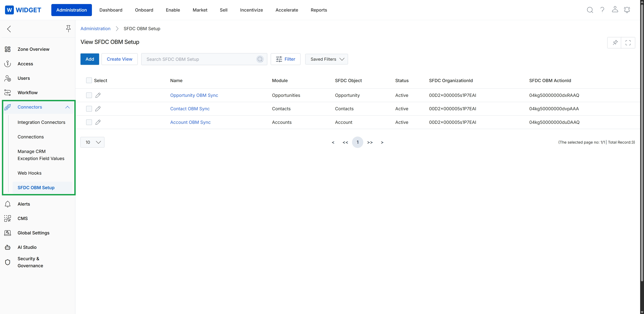Click the Add button
The height and width of the screenshot is (314, 644).
(x=90, y=59)
